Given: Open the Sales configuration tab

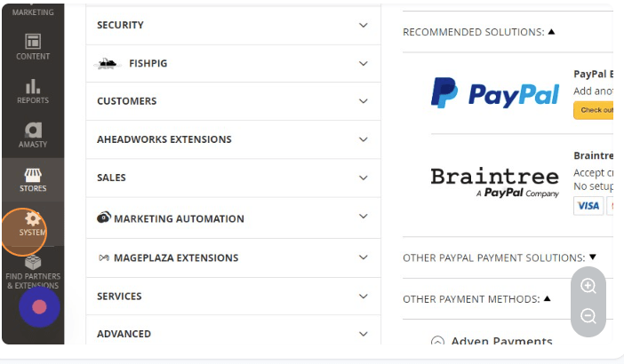Looking at the screenshot, I should [x=233, y=178].
